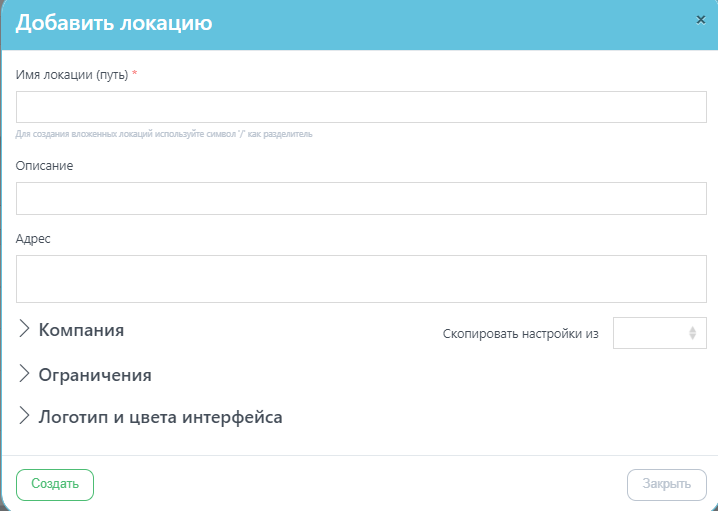Image resolution: width=718 pixels, height=511 pixels.
Task: Click the chevron icon beside Компания
Action: coord(24,329)
